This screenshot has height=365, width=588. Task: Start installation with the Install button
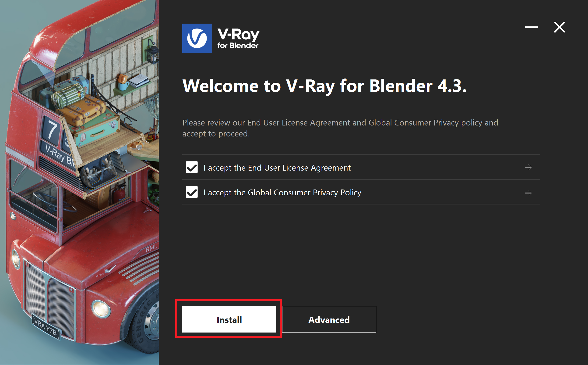(229, 319)
